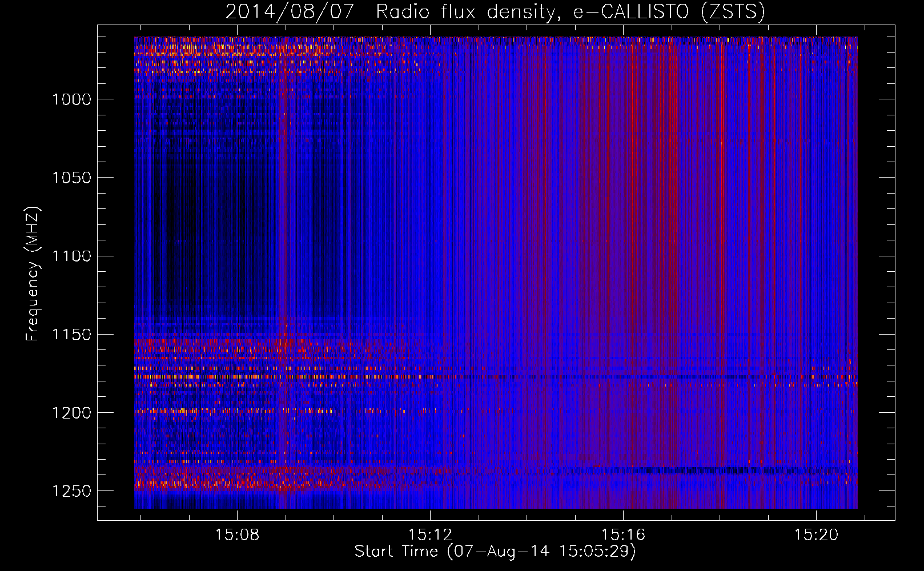Select the 1250 frequency tick label
The image size is (924, 571).
tap(71, 491)
